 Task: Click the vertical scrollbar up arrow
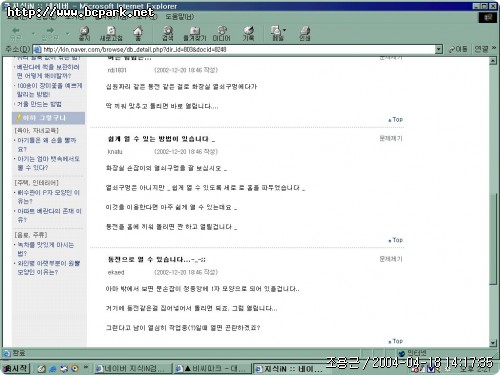coord(493,61)
